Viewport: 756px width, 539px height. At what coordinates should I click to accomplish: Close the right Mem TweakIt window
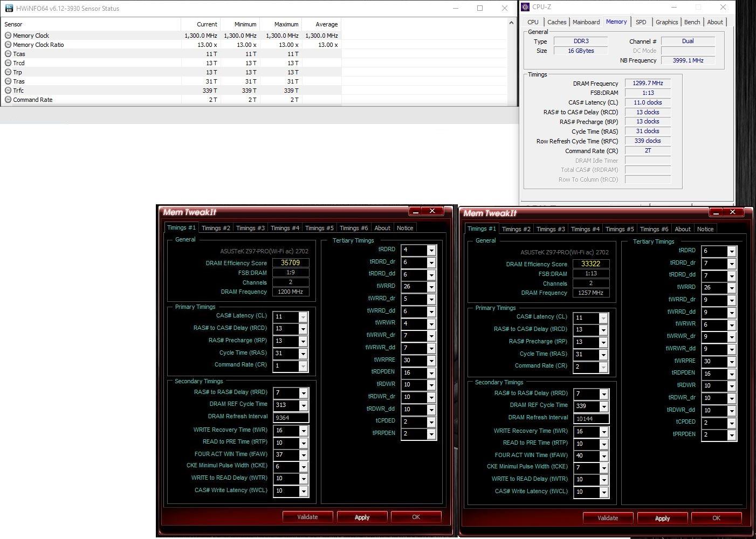733,212
